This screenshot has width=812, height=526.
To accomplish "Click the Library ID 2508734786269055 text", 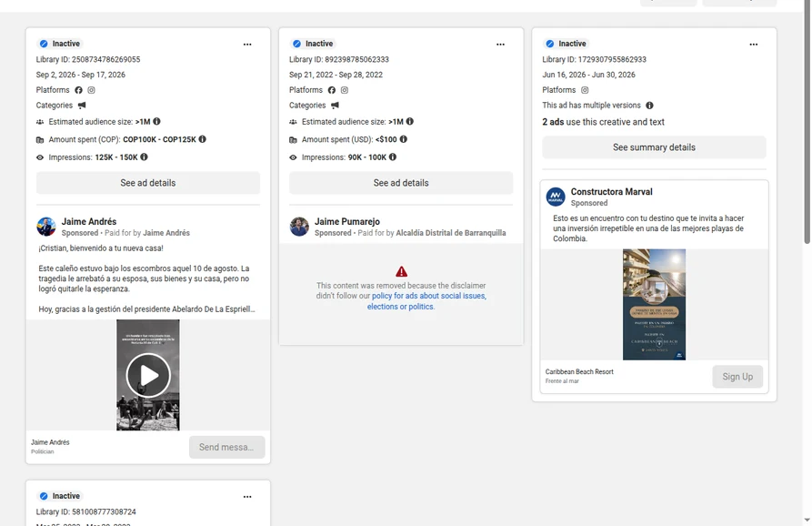I will click(88, 59).
